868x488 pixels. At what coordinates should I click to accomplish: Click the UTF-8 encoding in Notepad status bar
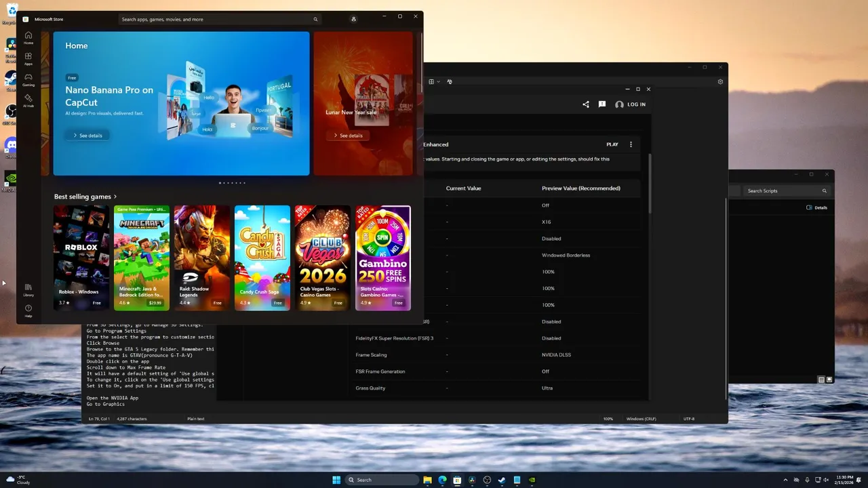pyautogui.click(x=689, y=419)
